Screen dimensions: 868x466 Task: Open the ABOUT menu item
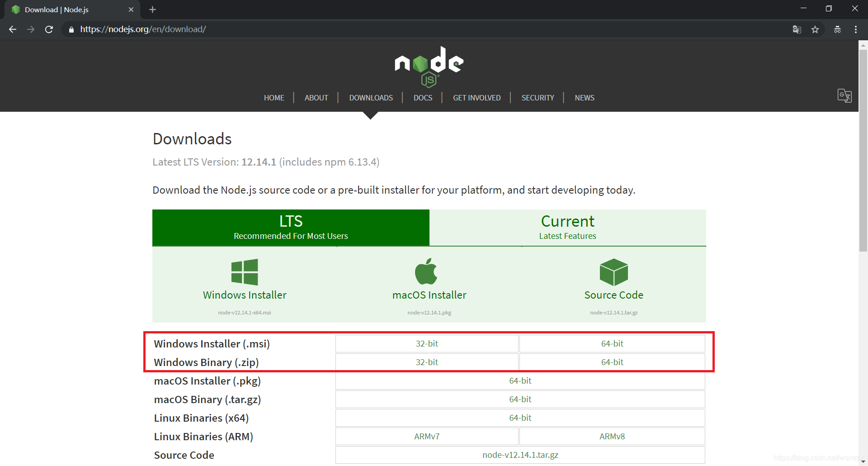316,98
